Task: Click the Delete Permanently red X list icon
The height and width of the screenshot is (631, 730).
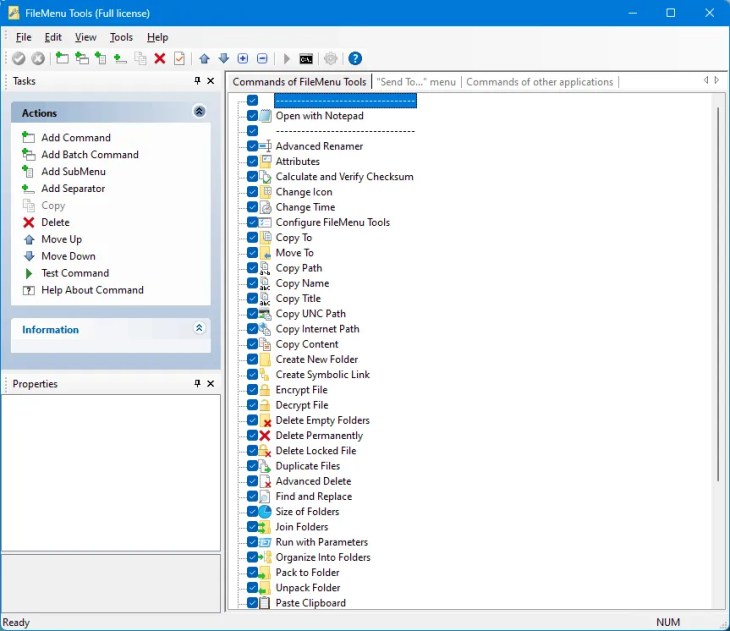Action: 265,435
